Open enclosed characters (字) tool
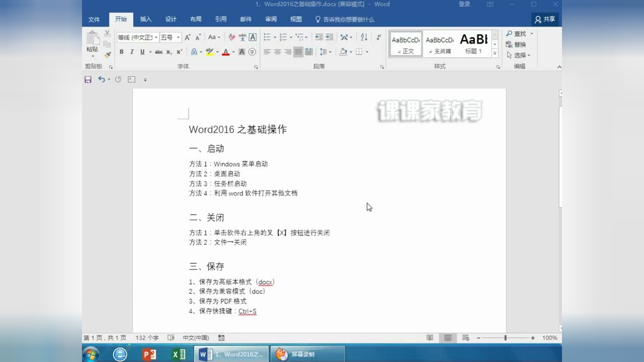The image size is (644, 362). 252,52
